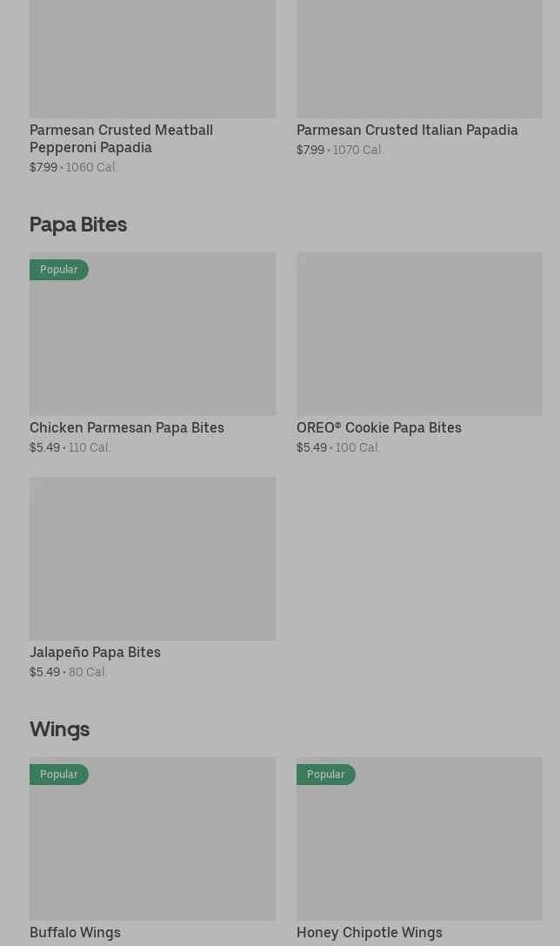Screen dimensions: 560x946
Task: Open the Honey Chipotle Wings image
Action: click(419, 848)
